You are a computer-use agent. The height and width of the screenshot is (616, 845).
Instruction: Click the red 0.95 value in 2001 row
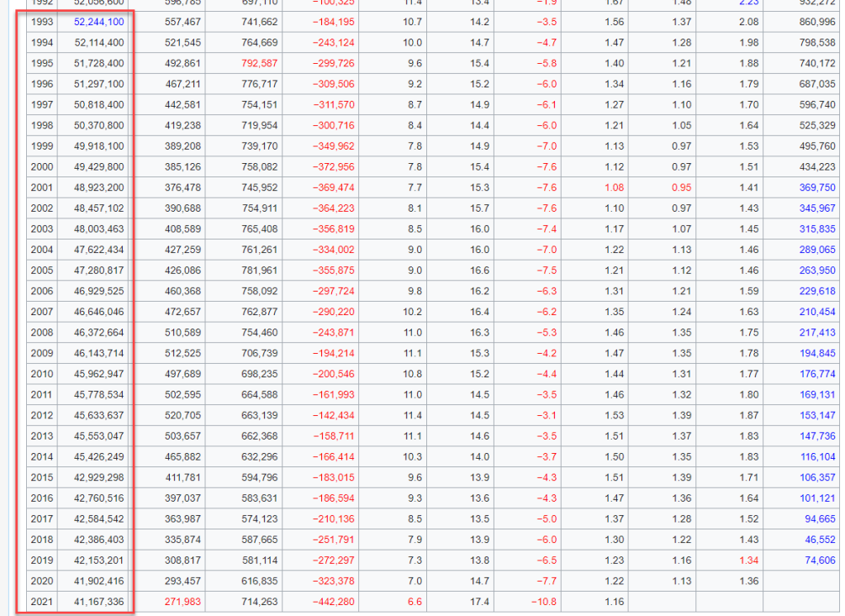pos(681,187)
